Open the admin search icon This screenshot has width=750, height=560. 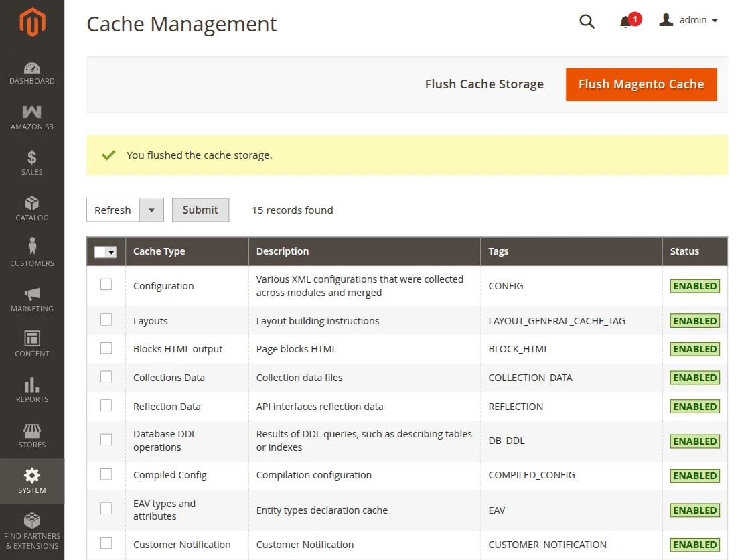587,21
